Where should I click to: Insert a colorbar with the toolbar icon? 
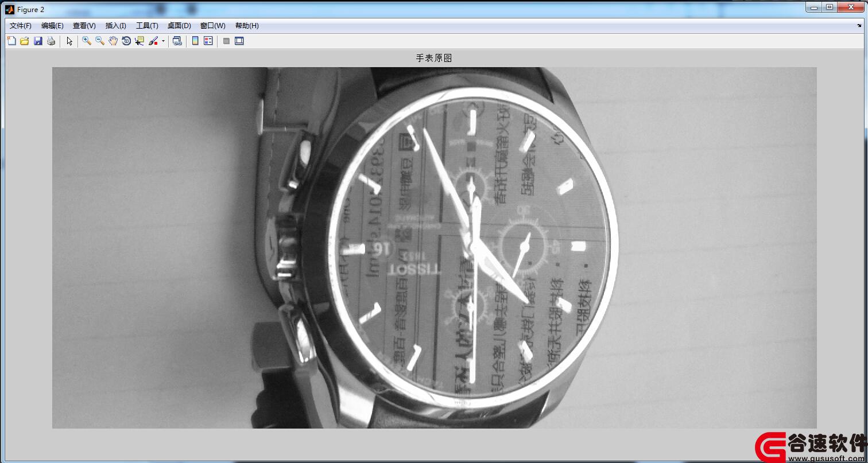point(195,41)
